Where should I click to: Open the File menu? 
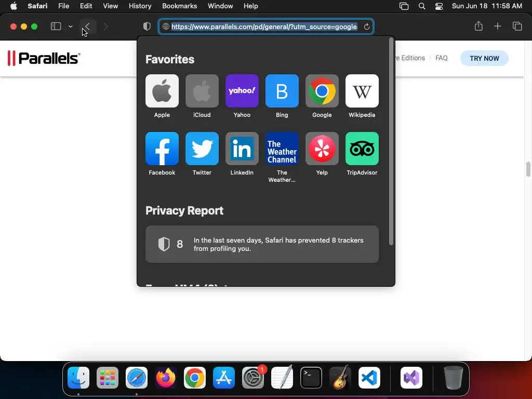(x=63, y=6)
